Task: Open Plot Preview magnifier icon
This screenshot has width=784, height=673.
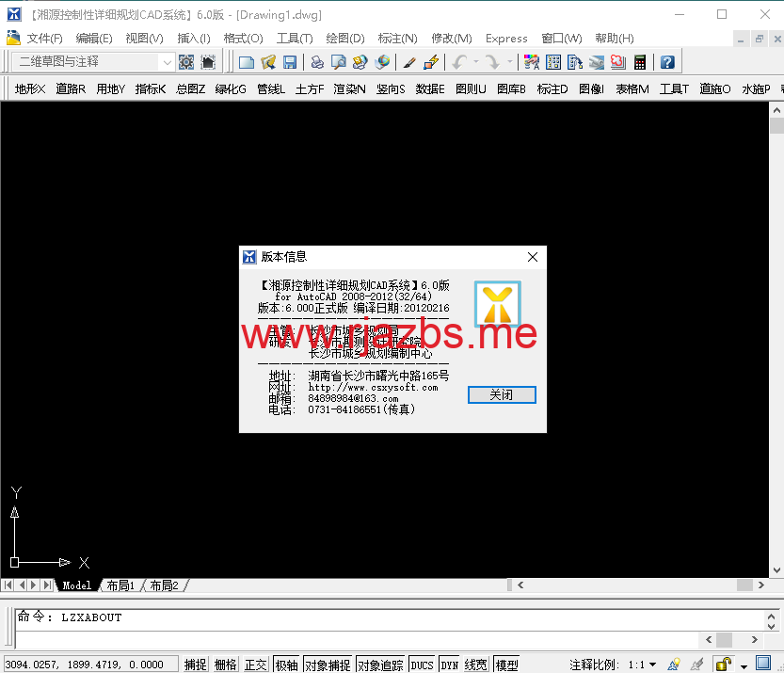Action: pyautogui.click(x=339, y=62)
